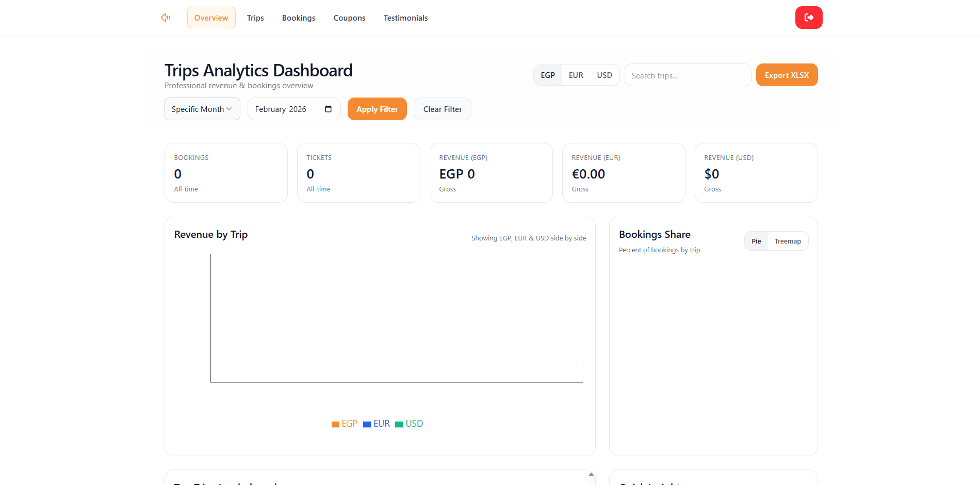
Task: Show Bookings Share as a Treemap
Action: (x=788, y=241)
